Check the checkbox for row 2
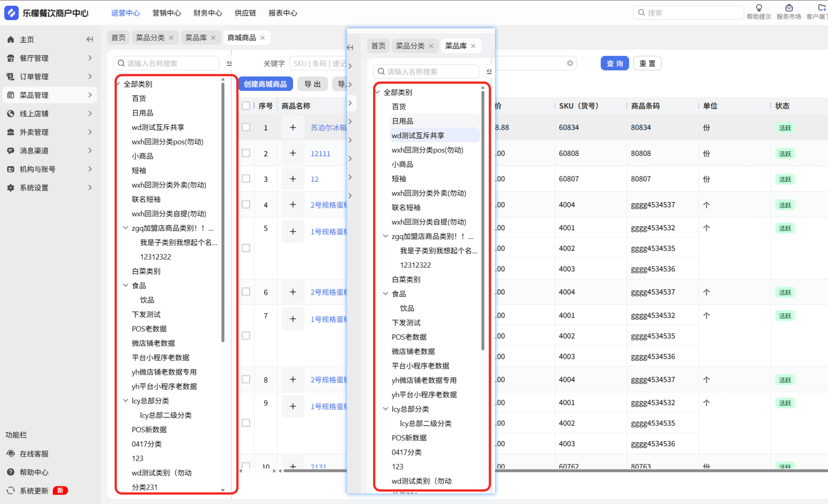 click(x=246, y=153)
